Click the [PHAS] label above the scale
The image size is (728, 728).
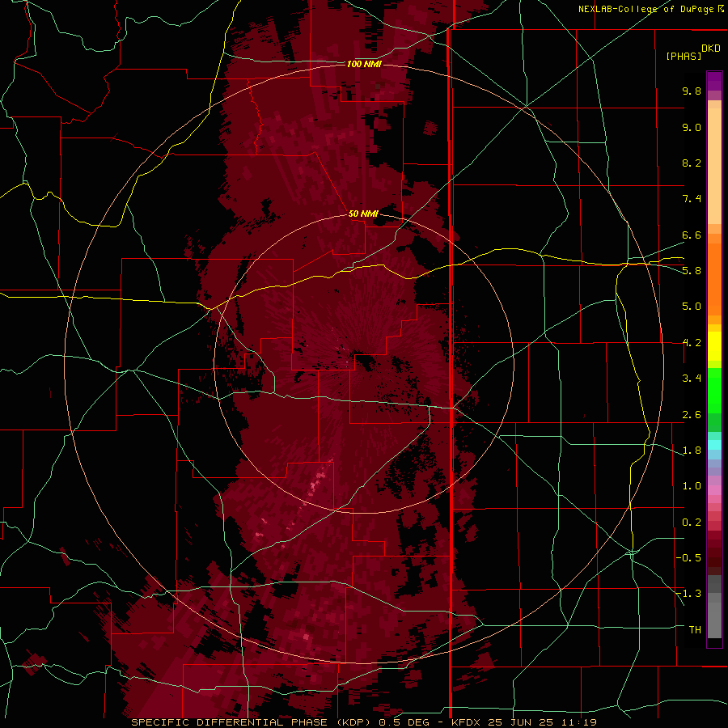click(684, 57)
